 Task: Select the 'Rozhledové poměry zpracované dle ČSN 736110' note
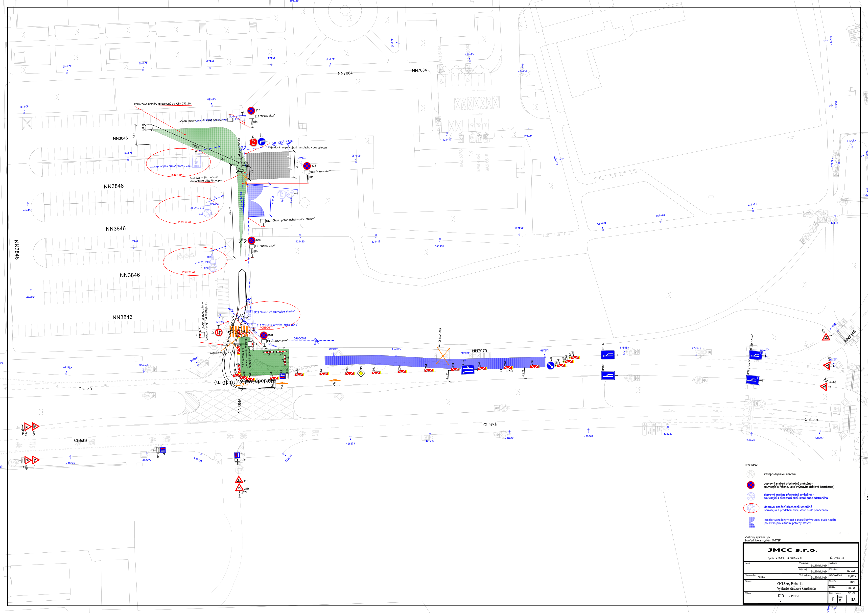click(x=162, y=104)
